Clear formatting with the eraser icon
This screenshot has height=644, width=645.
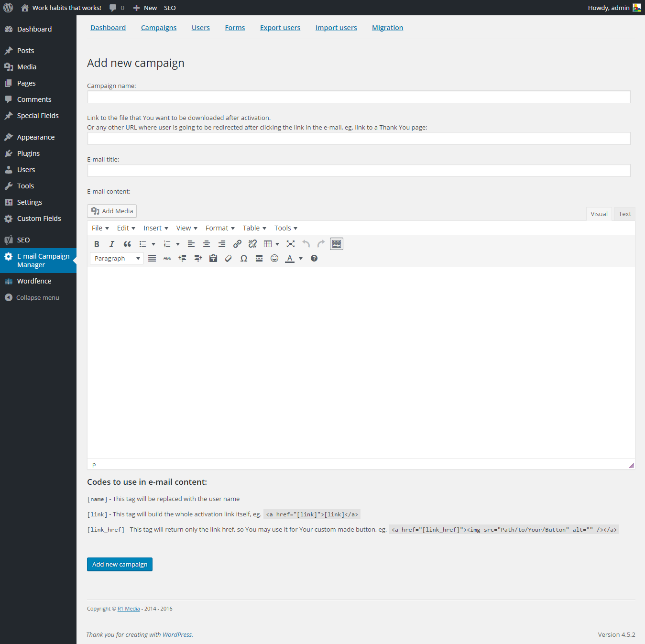pyautogui.click(x=229, y=258)
